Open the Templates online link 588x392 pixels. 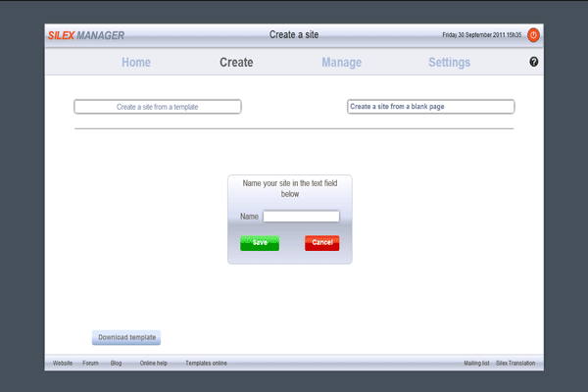[206, 364]
